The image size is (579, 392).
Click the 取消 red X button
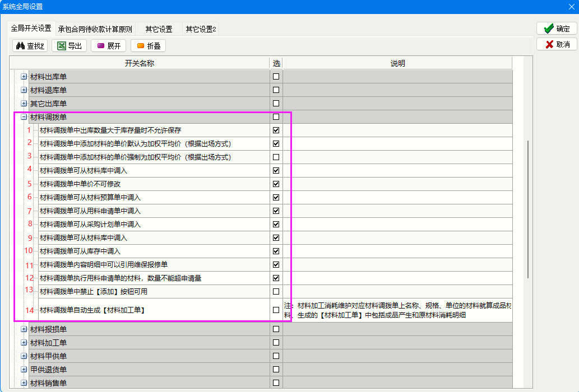pos(556,44)
